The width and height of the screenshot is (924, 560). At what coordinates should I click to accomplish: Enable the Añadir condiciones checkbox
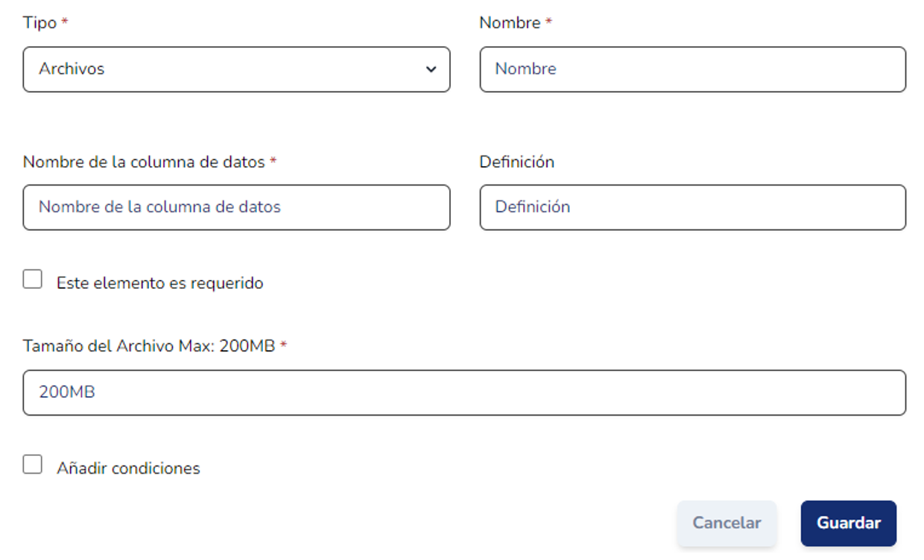(32, 465)
